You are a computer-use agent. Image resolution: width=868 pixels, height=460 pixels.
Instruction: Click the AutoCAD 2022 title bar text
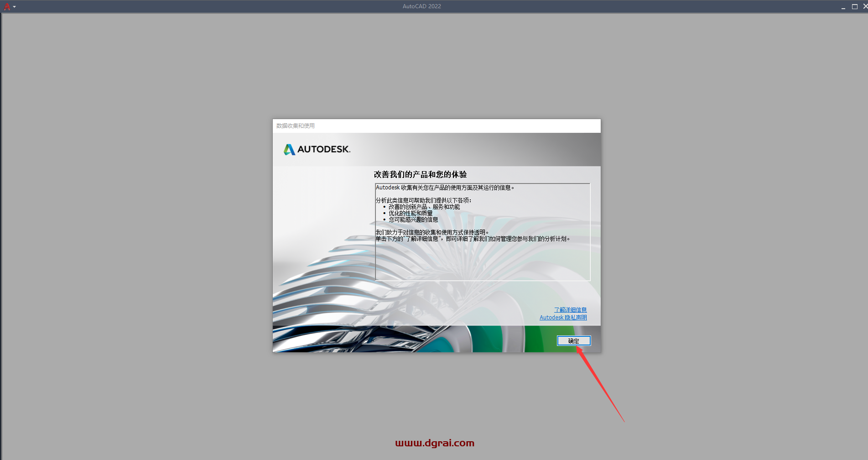pos(422,6)
